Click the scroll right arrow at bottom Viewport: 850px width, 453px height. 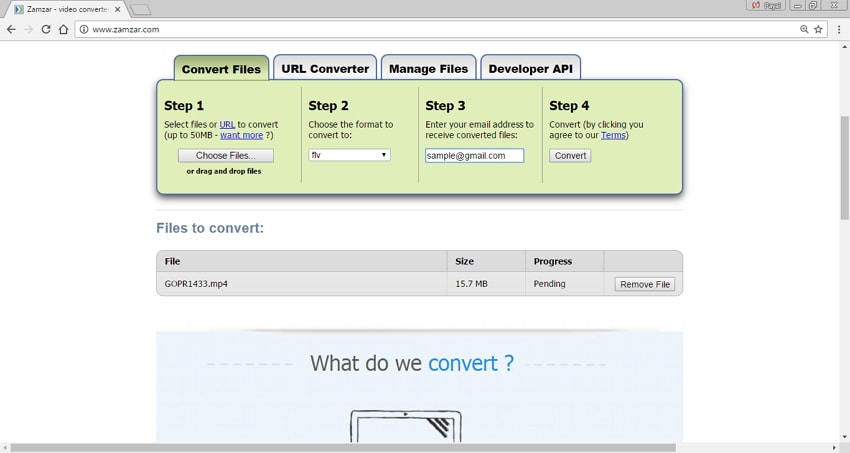834,448
